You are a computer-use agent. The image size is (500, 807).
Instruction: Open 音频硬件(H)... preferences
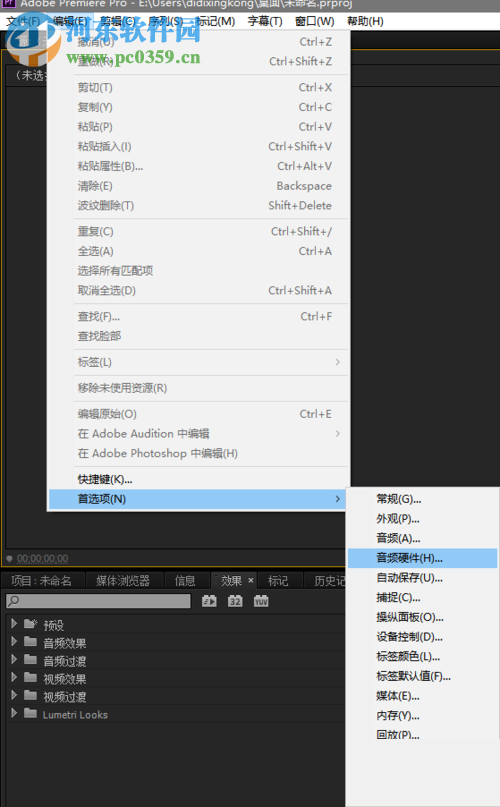[422, 558]
